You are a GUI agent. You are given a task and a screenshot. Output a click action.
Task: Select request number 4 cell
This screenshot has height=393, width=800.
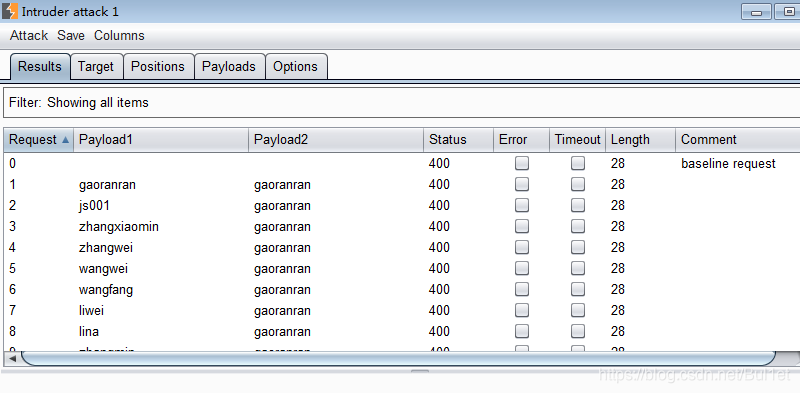click(x=13, y=248)
